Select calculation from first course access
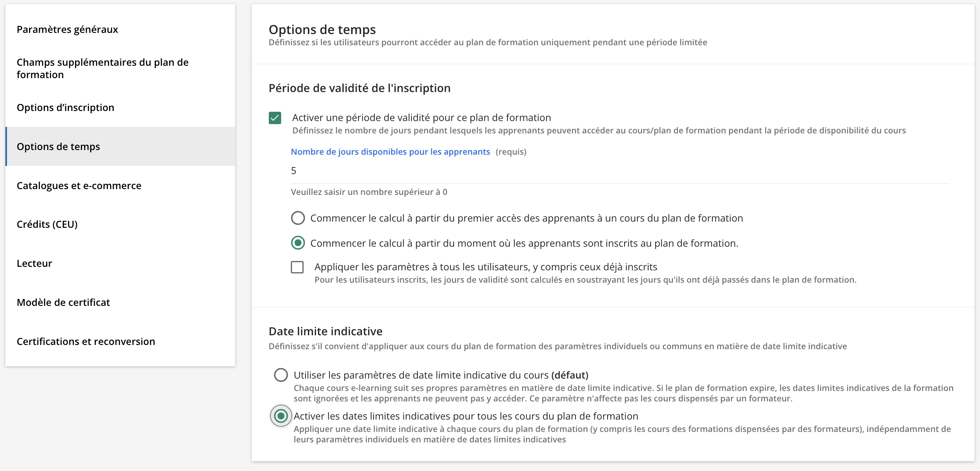Image resolution: width=980 pixels, height=471 pixels. 297,218
